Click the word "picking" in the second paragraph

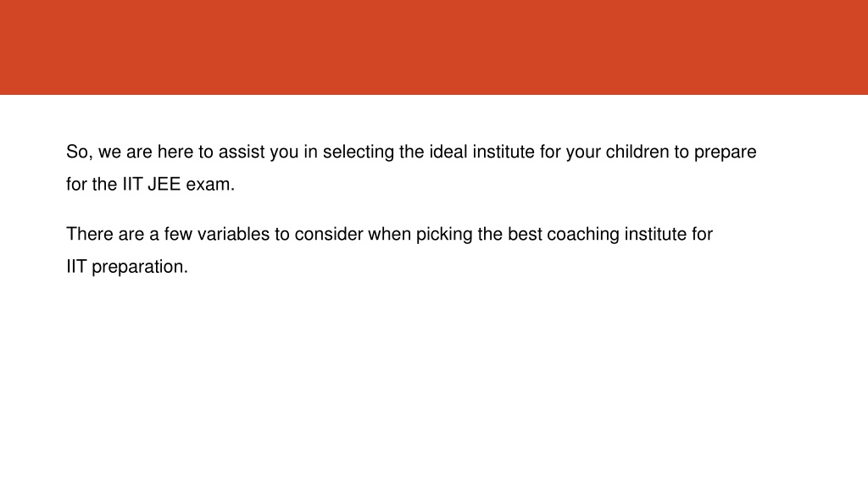click(x=444, y=236)
